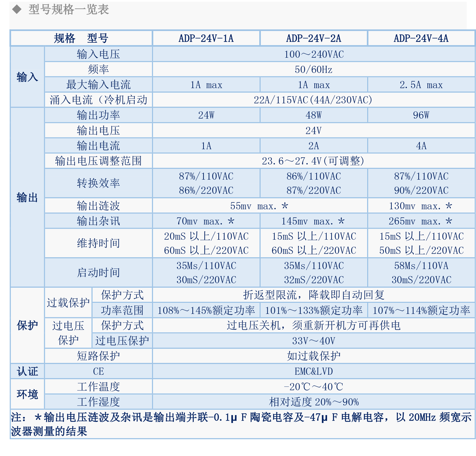476x456 pixels.
Task: Click the 32mS/220VAC startup value
Action: pos(314,280)
